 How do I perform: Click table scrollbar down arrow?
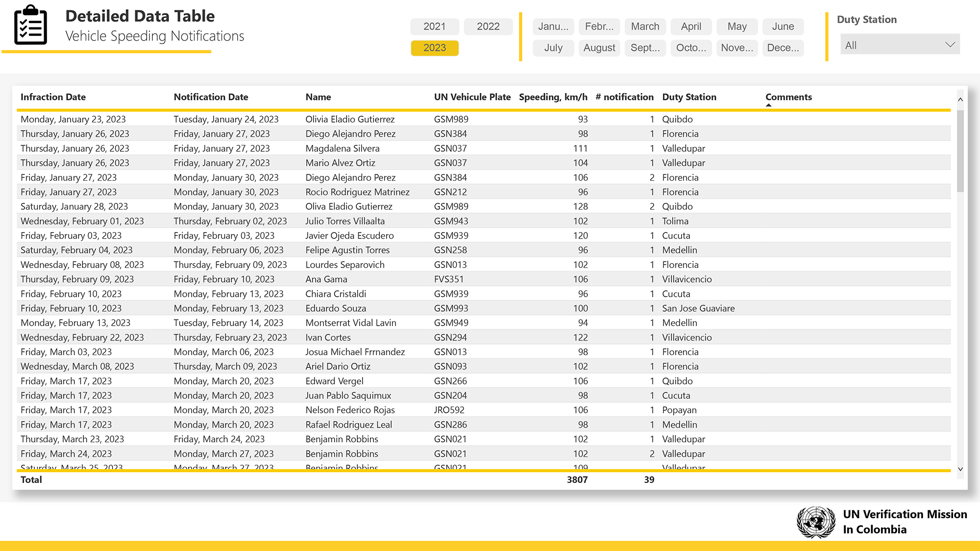960,469
